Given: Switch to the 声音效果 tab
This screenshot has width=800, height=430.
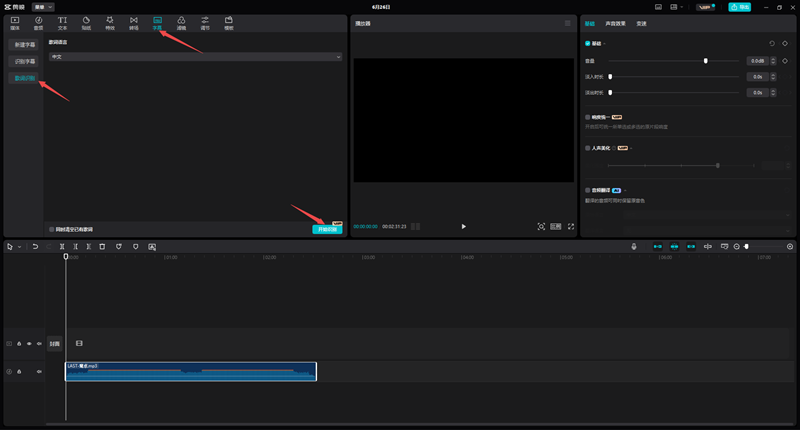Looking at the screenshot, I should (618, 23).
